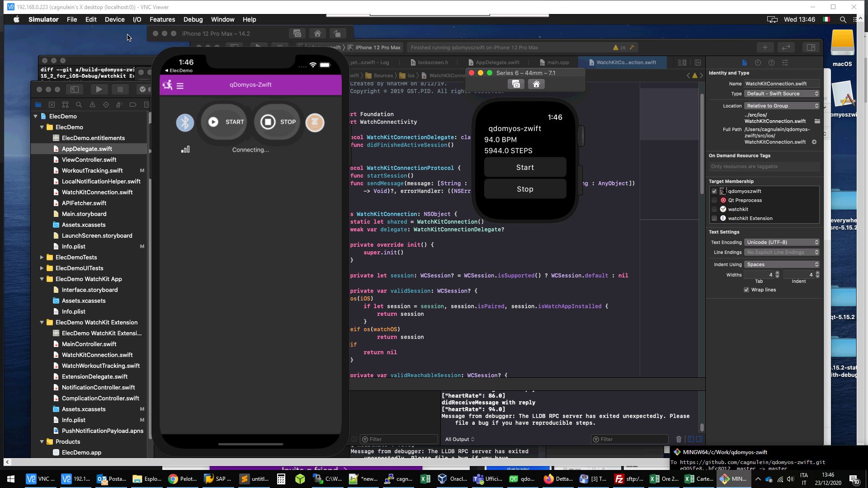Open the Simulator Device menu
Image resolution: width=868 pixels, height=488 pixels.
(x=114, y=19)
